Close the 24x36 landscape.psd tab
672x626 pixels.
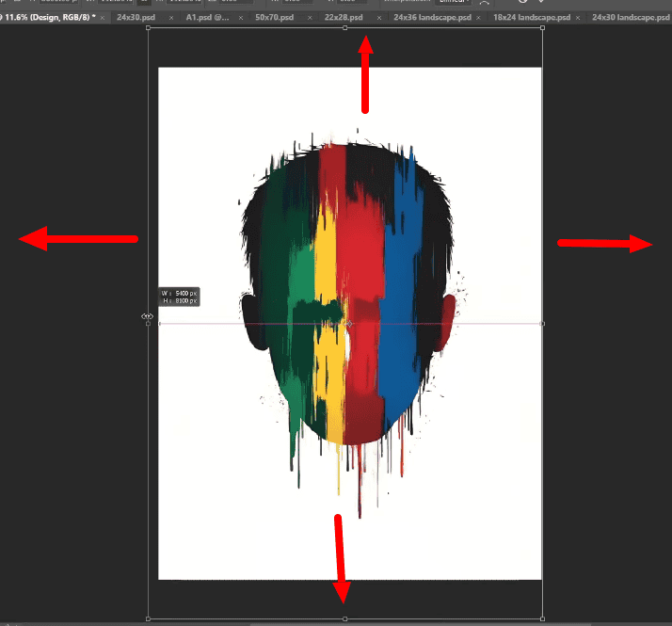[x=480, y=18]
